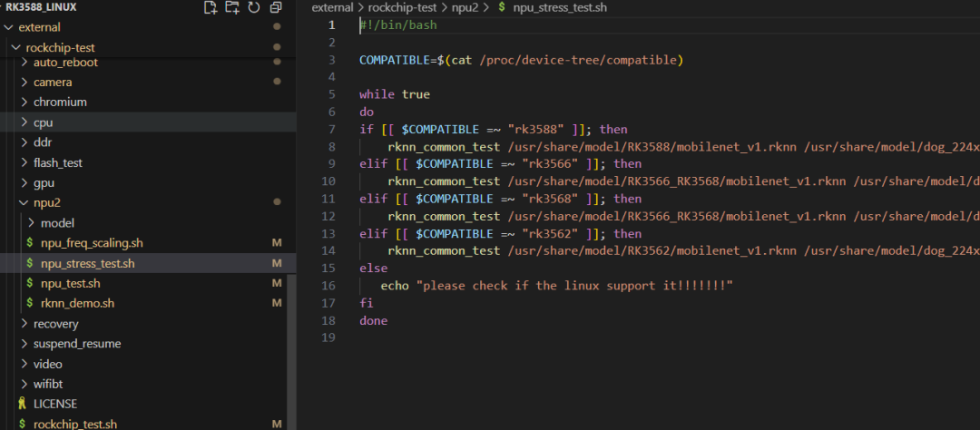This screenshot has height=430, width=980.
Task: Collapse all folders in explorer
Action: [276, 7]
